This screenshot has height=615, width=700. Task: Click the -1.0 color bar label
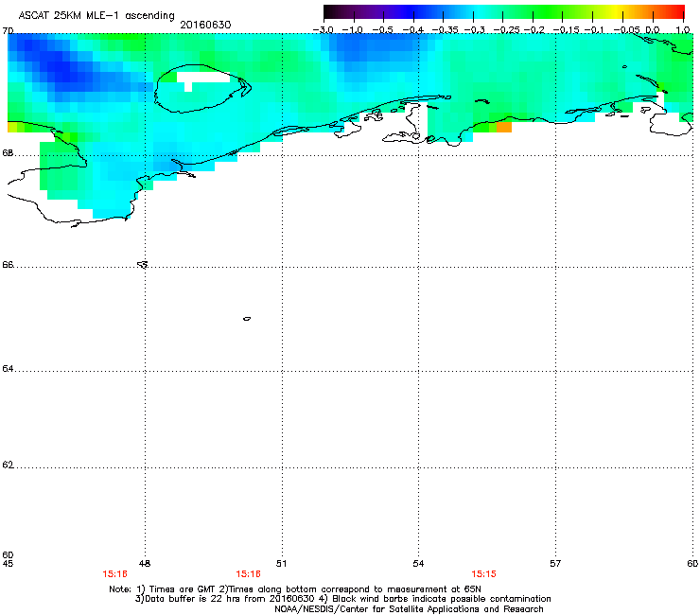point(353,30)
